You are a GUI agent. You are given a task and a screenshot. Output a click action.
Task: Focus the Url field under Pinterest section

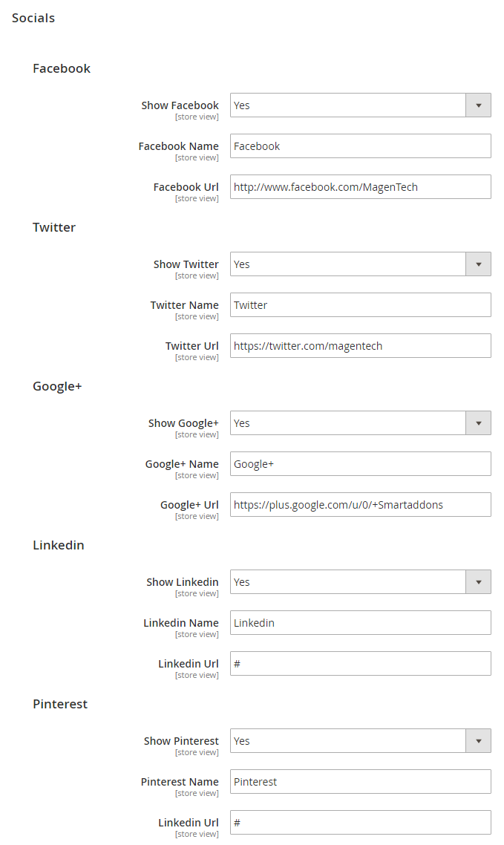(360, 823)
